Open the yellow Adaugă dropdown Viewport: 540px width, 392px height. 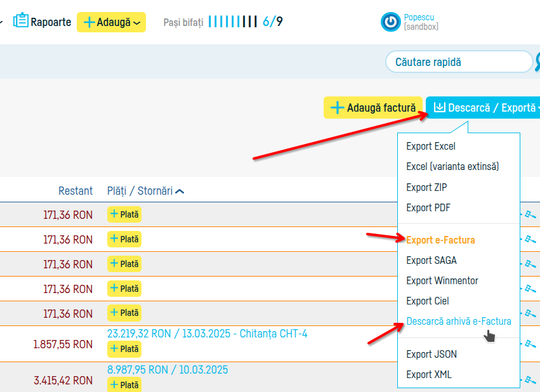[111, 22]
